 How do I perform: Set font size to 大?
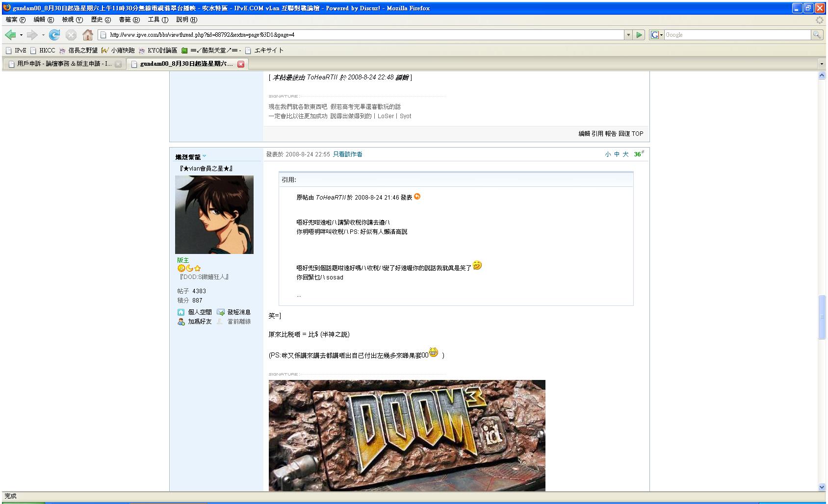click(625, 154)
